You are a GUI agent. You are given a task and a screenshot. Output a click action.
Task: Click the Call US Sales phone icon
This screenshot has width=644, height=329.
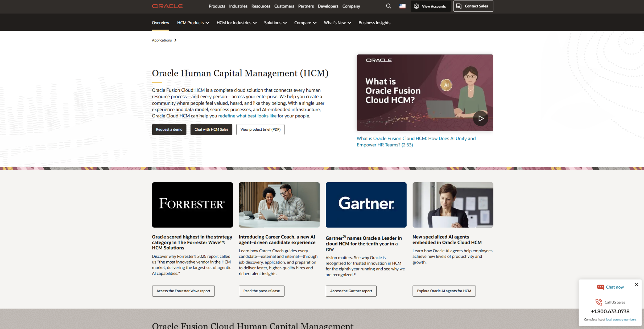pos(598,302)
